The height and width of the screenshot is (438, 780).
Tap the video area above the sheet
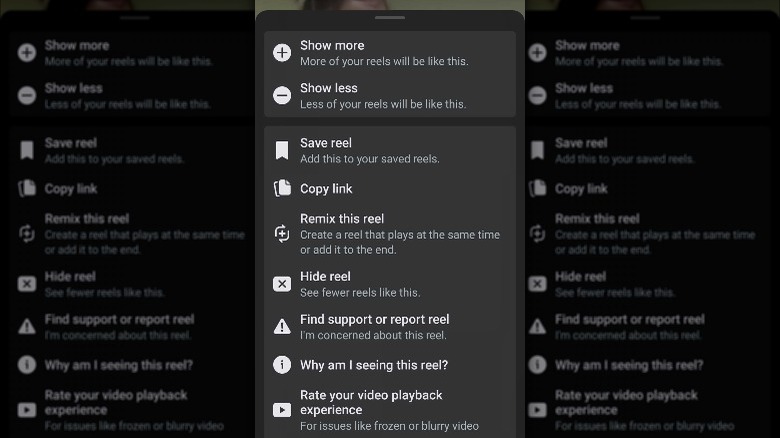tap(390, 4)
